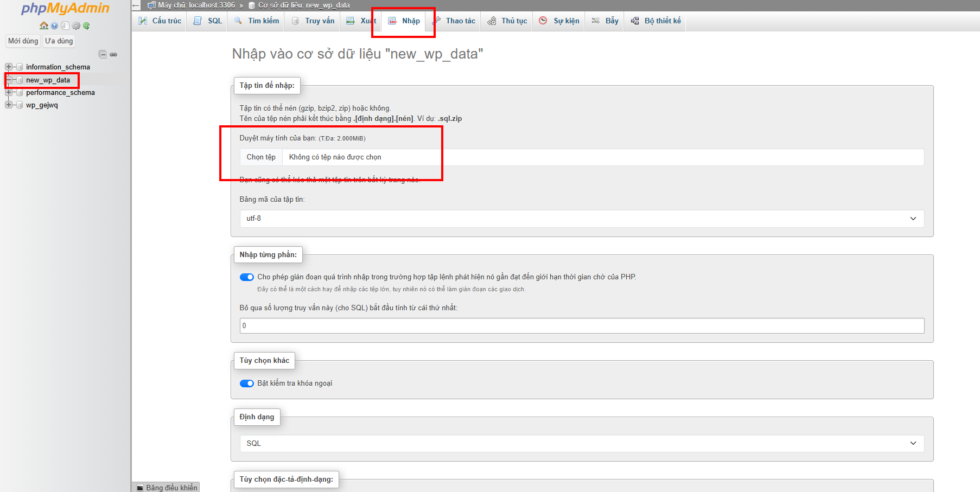Toggle allow interruption of import switch
The width and height of the screenshot is (980, 492).
coord(247,277)
